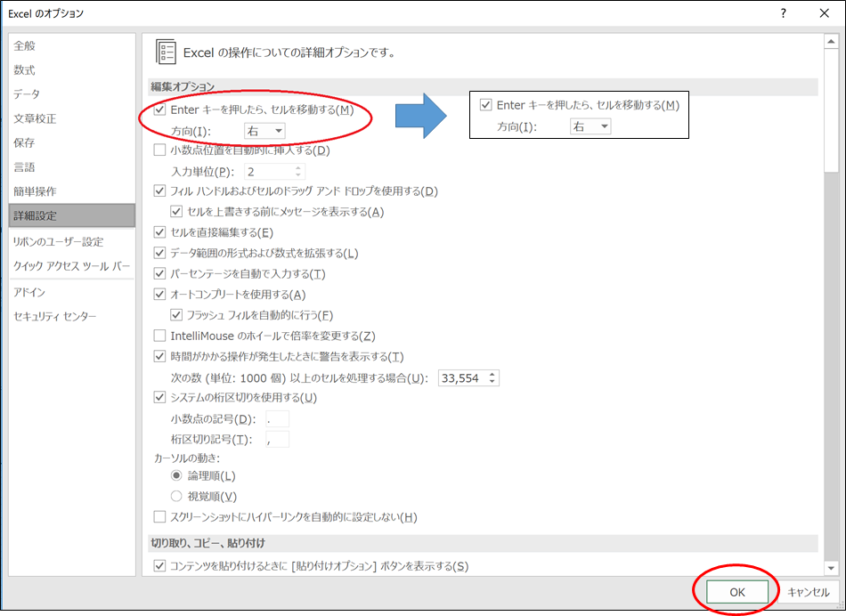Click the Excel の操作についての詳細オプションです header text
This screenshot has width=846, height=616.
pyautogui.click(x=290, y=53)
